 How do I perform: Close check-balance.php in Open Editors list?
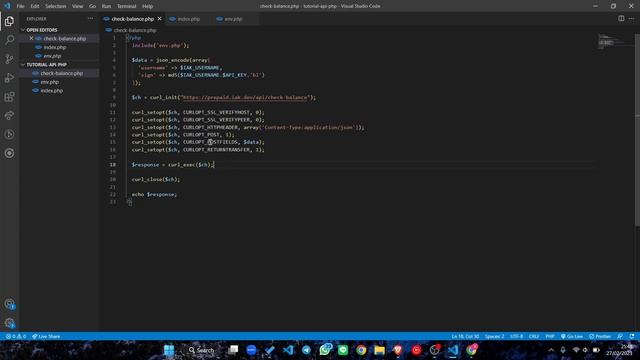[31, 38]
